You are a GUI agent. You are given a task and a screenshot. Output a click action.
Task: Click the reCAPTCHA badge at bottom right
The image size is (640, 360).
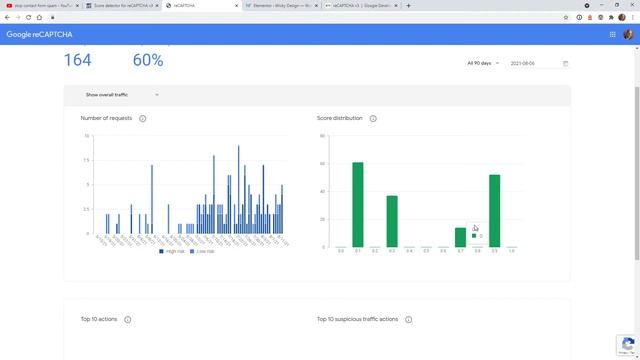click(x=628, y=345)
